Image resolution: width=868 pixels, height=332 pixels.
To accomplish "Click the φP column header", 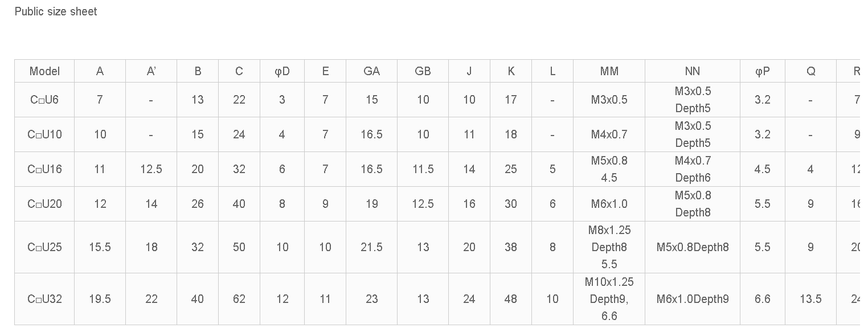I will 762,71.
